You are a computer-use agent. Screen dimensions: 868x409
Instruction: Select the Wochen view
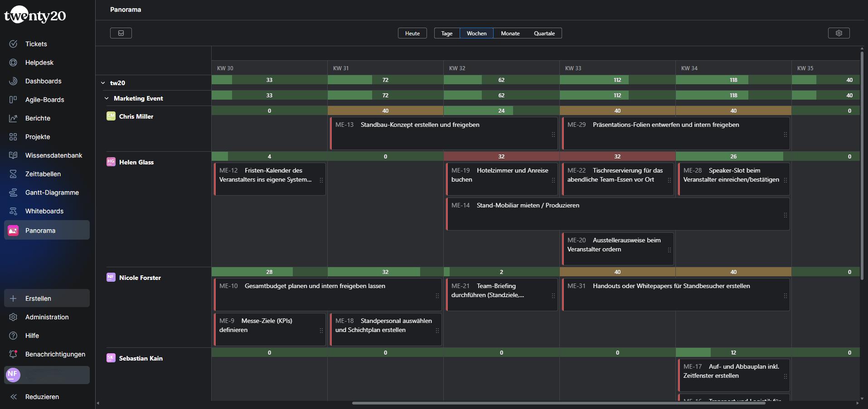tap(477, 33)
